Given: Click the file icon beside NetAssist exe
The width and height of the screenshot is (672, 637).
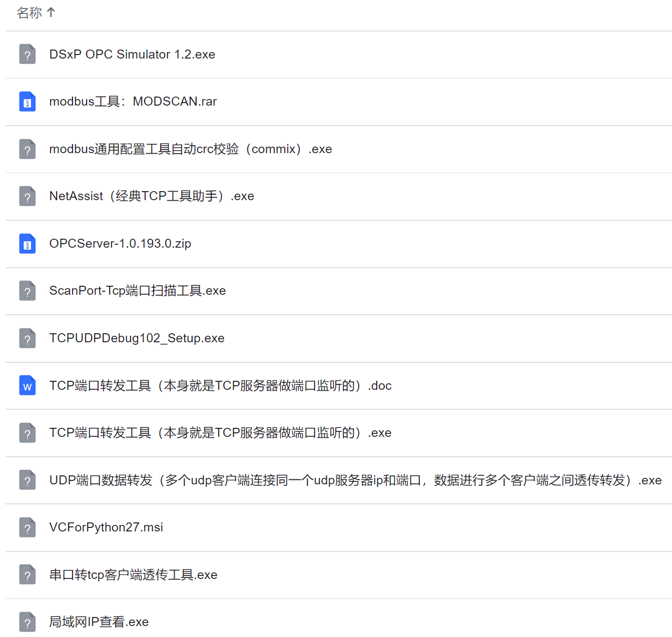Looking at the screenshot, I should 28,196.
